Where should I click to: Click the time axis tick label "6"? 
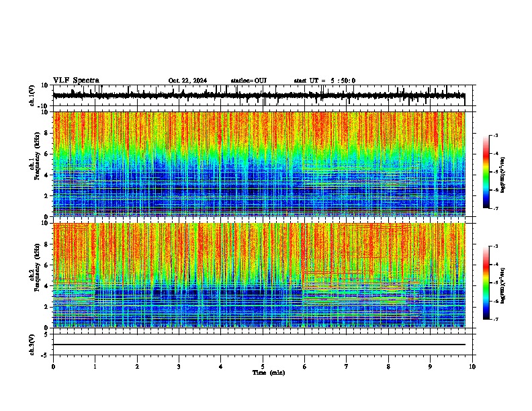tap(304, 367)
